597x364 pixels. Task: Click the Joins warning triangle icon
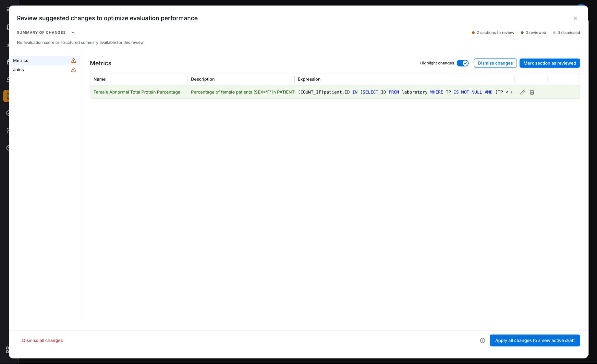[73, 70]
